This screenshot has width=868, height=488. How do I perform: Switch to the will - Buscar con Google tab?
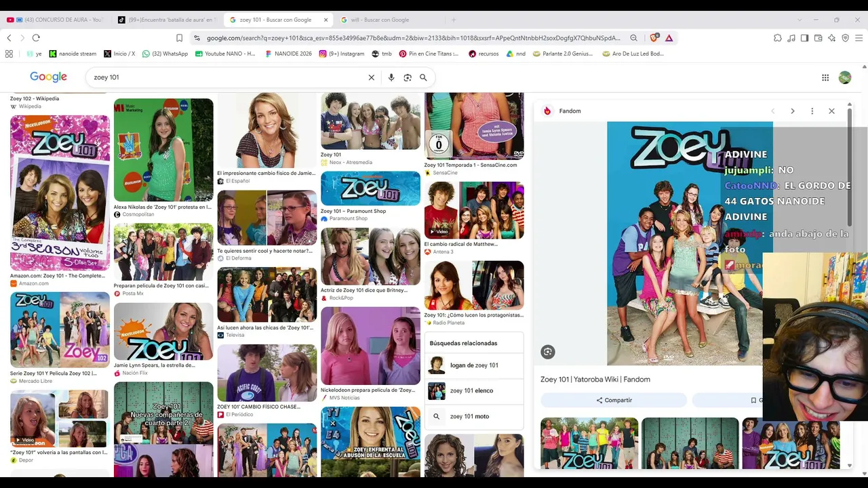point(389,20)
